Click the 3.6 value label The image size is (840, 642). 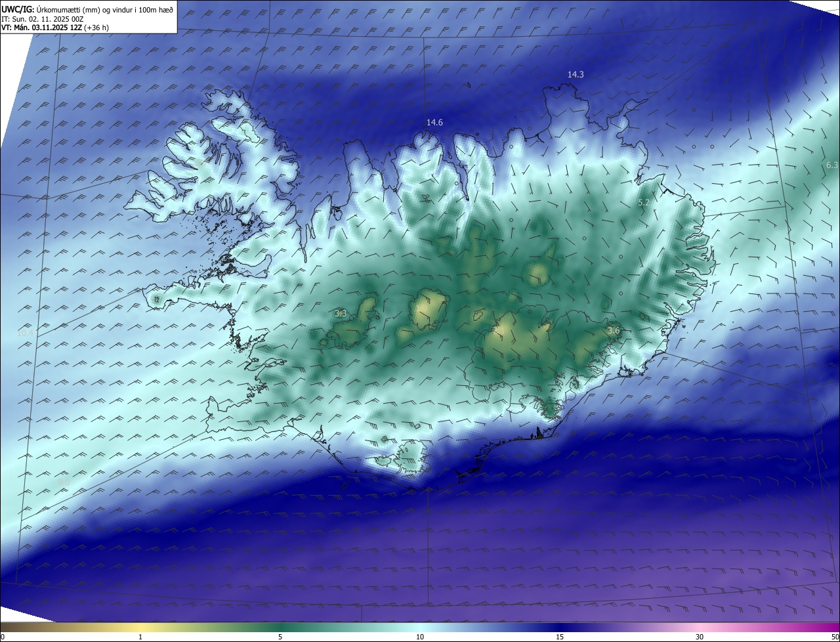tap(614, 330)
